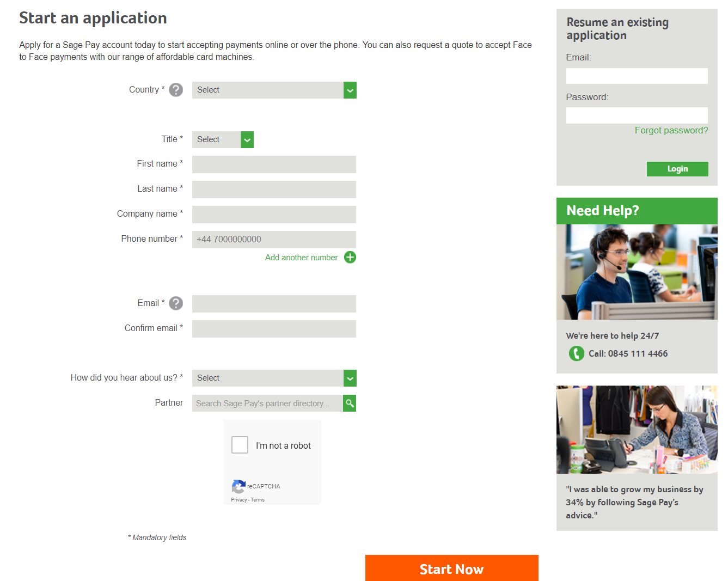Viewport: 728px width, 581px height.
Task: Click the main form Email input field
Action: click(274, 304)
